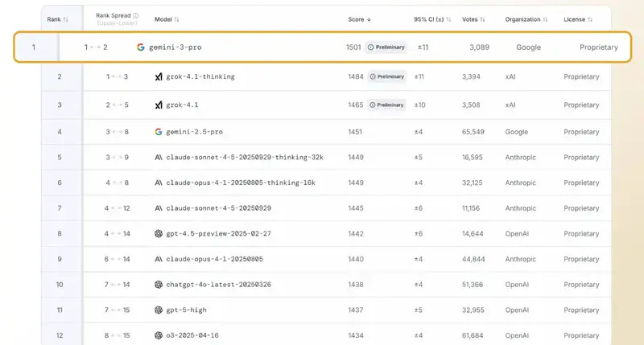Open the gemini-3-pro model entry
The height and width of the screenshot is (345, 644).
(175, 47)
